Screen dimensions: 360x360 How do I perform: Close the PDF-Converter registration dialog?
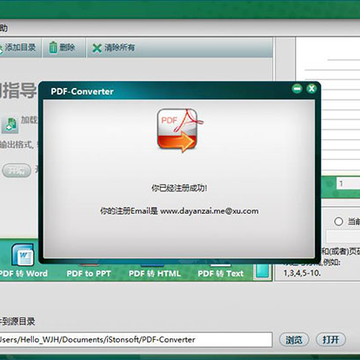point(311,89)
